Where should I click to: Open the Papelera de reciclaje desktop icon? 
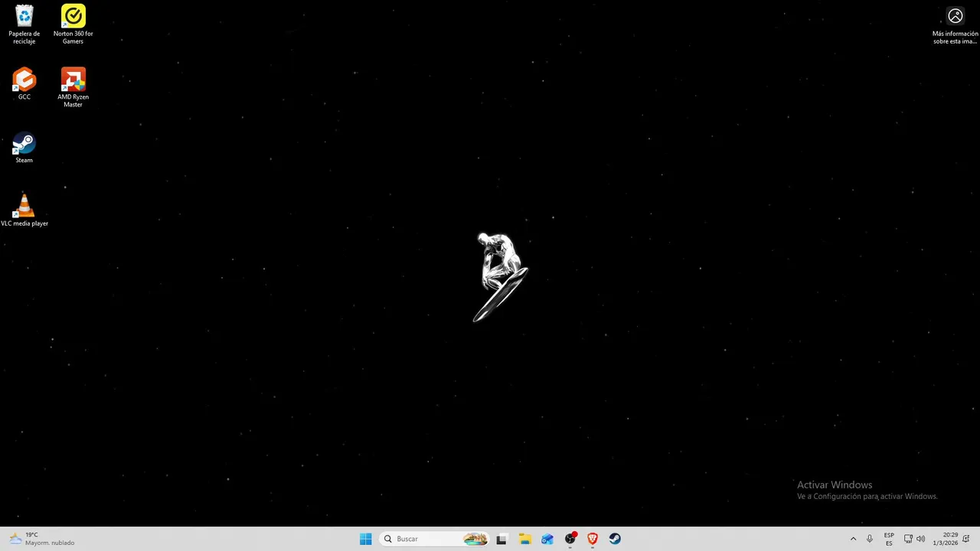coord(24,24)
